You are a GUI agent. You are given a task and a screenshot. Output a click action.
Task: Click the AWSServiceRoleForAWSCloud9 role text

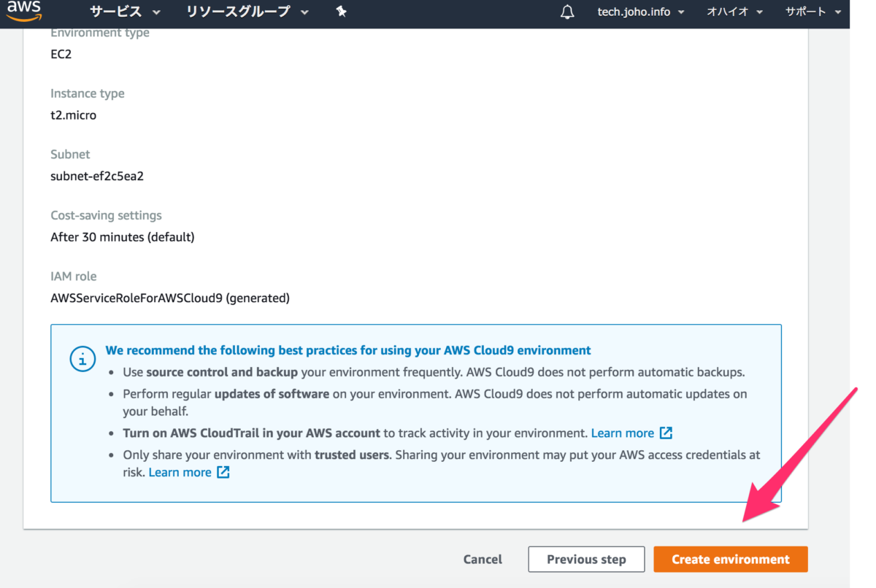tap(169, 298)
